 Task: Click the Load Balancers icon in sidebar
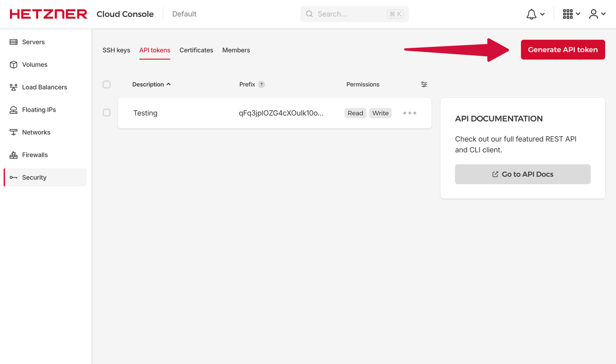13,87
